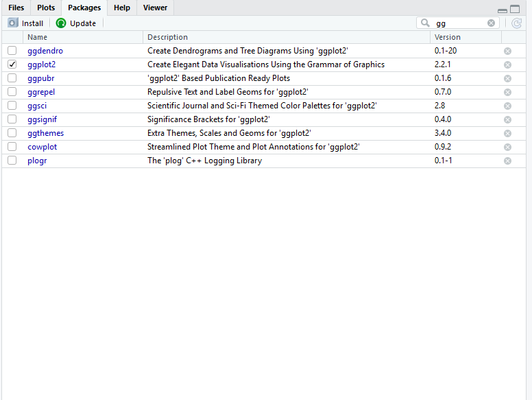Click the Name column header
The height and width of the screenshot is (400, 532).
83,37
